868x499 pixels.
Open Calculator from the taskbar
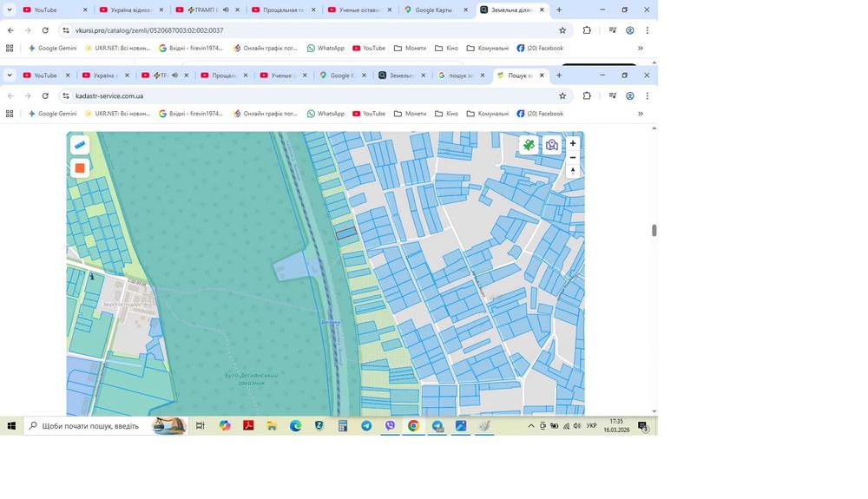tap(343, 426)
